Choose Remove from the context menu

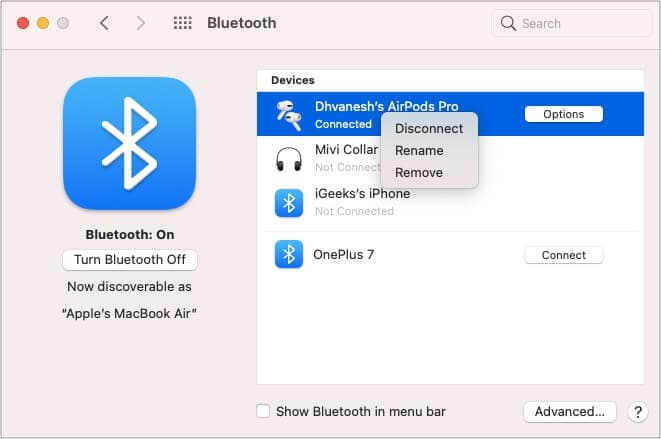[419, 172]
